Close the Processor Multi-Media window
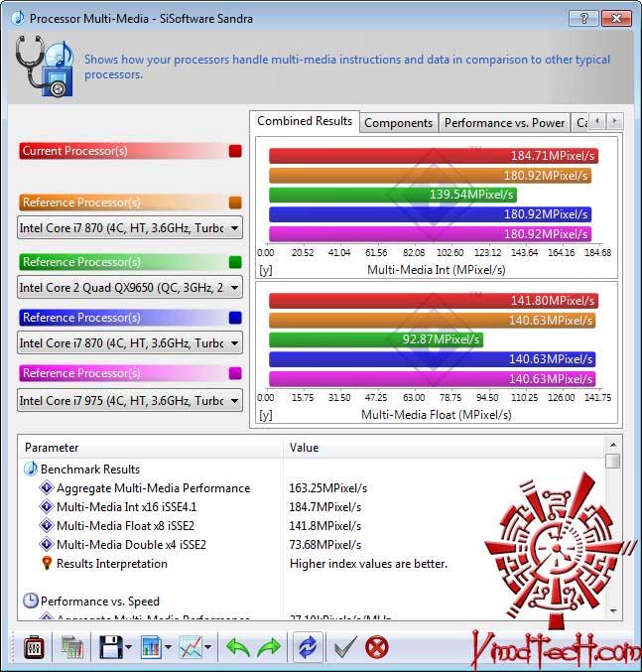 [x=617, y=19]
